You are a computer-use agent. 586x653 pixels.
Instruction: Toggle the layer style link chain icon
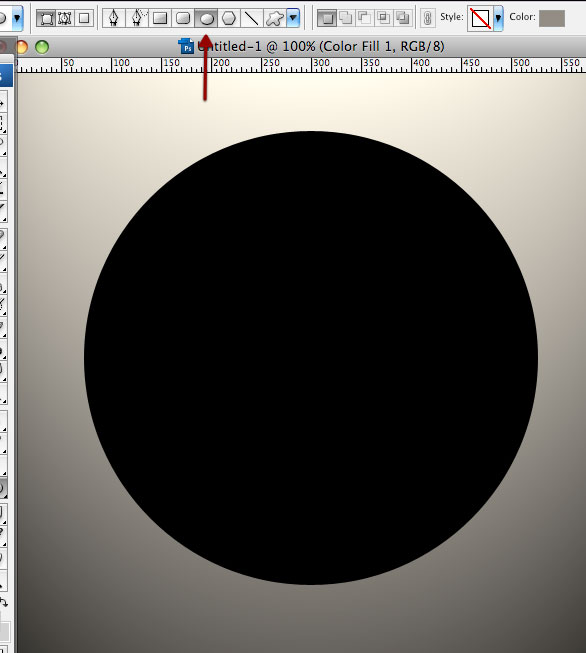[x=427, y=18]
